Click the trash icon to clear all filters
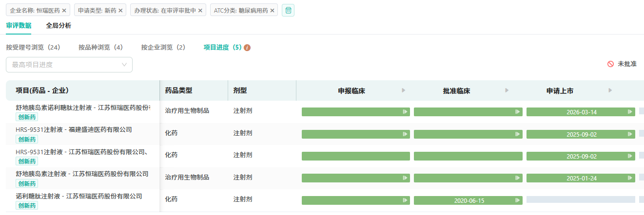Image resolution: width=644 pixels, height=215 pixels. [288, 10]
